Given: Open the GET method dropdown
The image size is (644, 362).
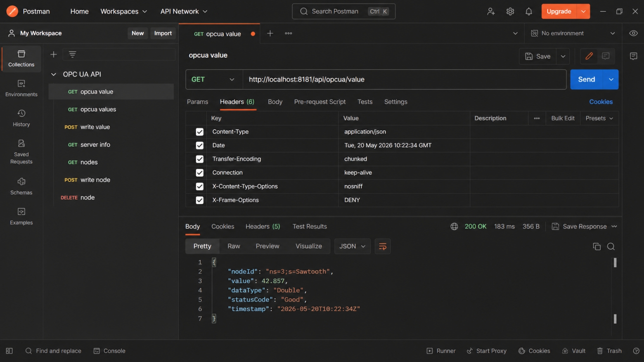Looking at the screenshot, I should pyautogui.click(x=214, y=79).
